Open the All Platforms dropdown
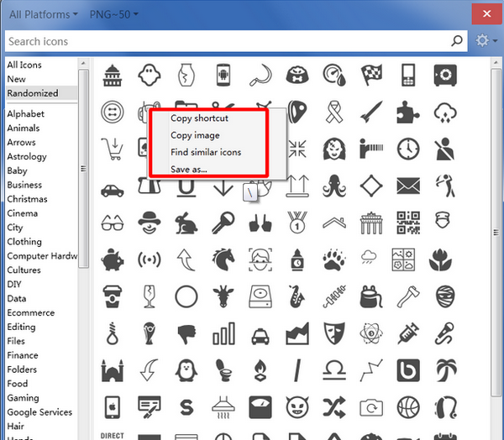 point(41,14)
